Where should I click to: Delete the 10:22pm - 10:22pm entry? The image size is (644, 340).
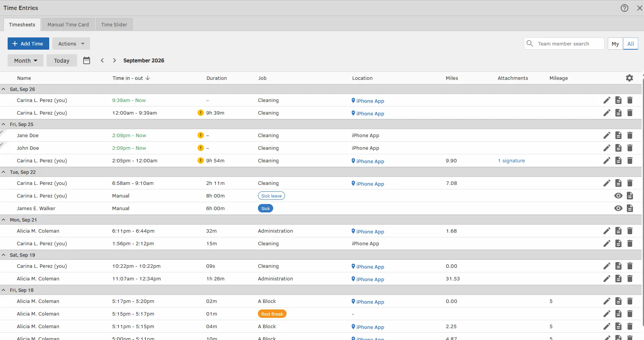click(630, 266)
